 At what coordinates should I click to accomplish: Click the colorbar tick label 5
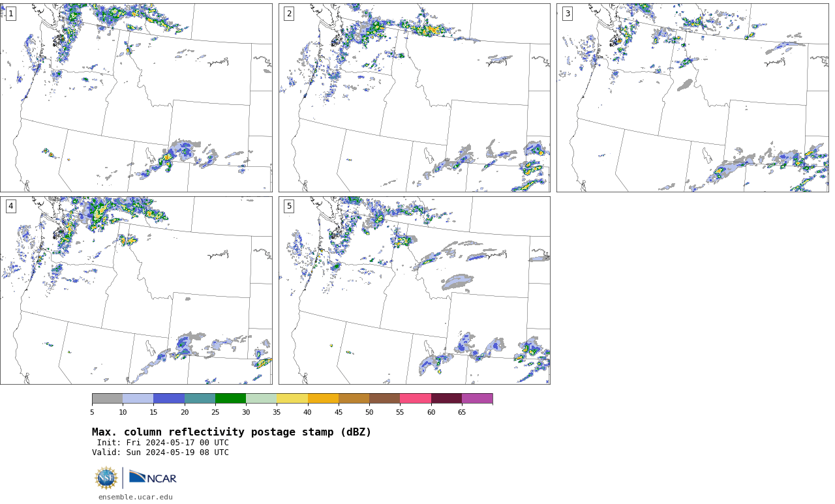92,412
